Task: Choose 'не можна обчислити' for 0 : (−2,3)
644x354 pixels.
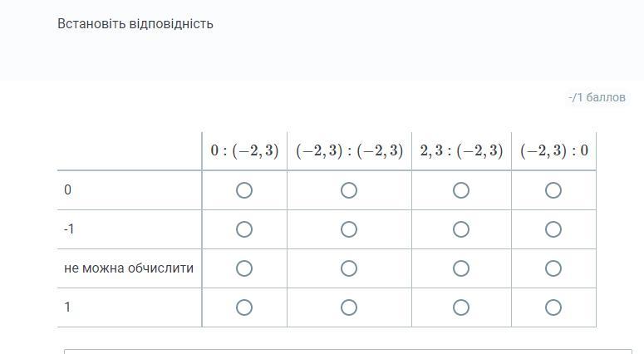Action: pos(244,268)
